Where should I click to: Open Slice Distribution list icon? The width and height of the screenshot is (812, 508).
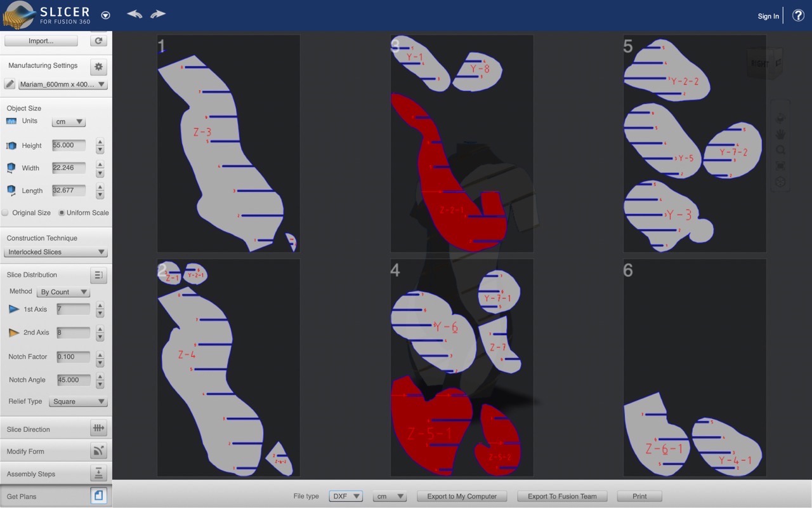(98, 275)
